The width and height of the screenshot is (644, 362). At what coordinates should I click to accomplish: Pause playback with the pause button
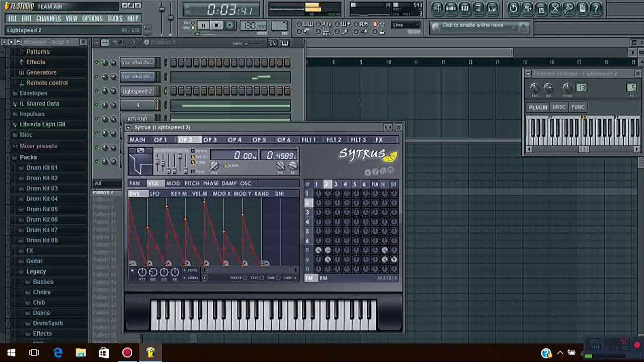(x=203, y=25)
